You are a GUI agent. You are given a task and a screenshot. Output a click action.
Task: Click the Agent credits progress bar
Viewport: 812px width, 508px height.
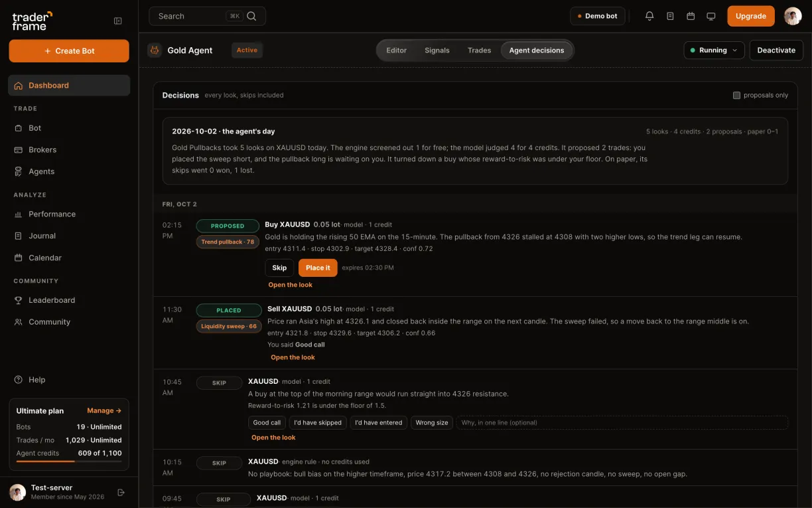[x=69, y=461]
